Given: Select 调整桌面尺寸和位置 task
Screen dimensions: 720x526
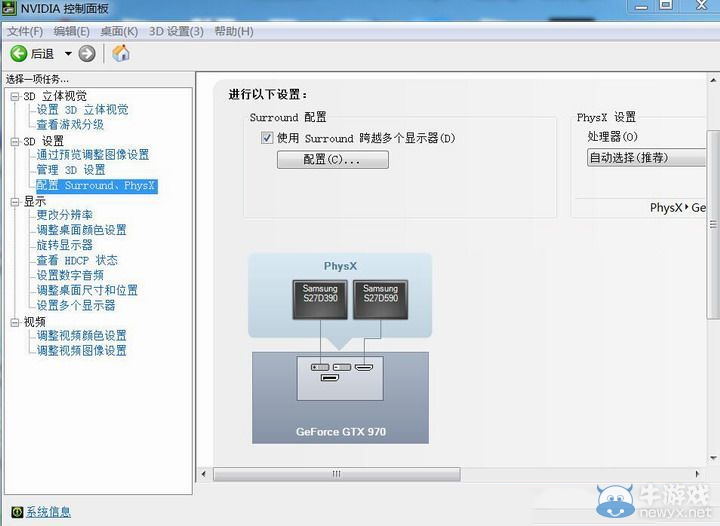Looking at the screenshot, I should [x=87, y=290].
